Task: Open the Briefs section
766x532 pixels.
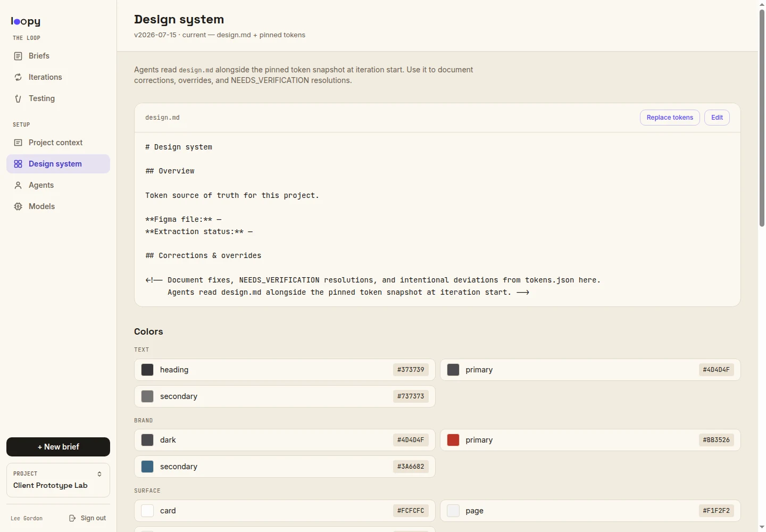Action: click(58, 56)
